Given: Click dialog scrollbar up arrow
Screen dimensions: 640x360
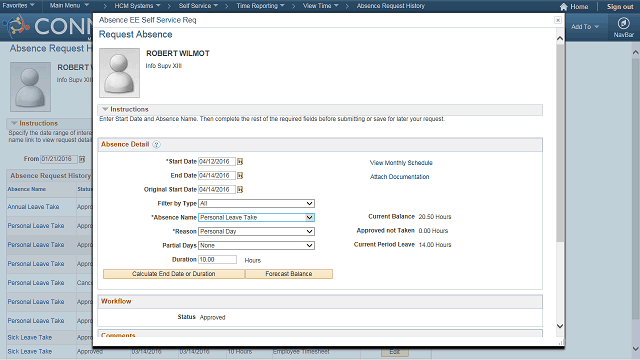Looking at the screenshot, I should pyautogui.click(x=560, y=38).
